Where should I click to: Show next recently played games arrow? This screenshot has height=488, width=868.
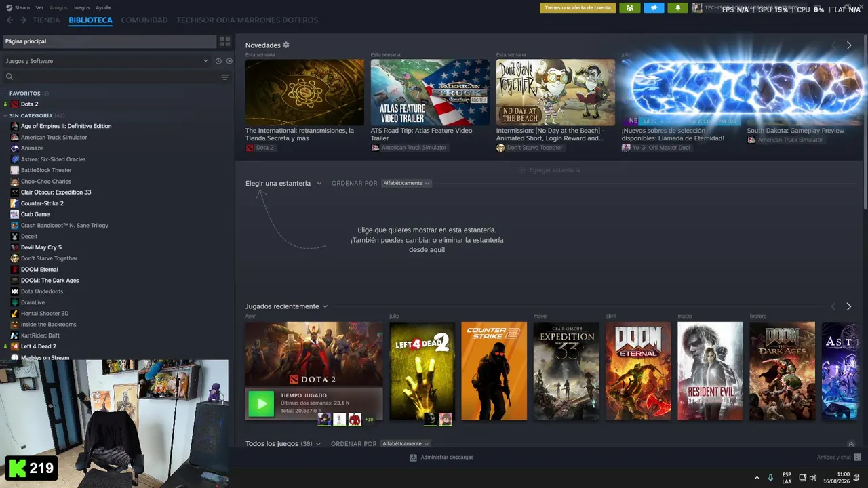tap(848, 307)
